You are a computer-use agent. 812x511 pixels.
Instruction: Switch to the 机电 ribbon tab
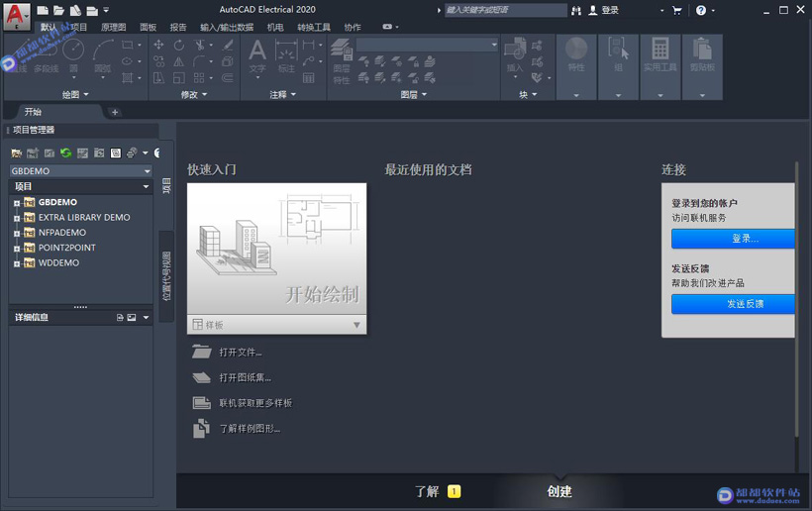(275, 27)
